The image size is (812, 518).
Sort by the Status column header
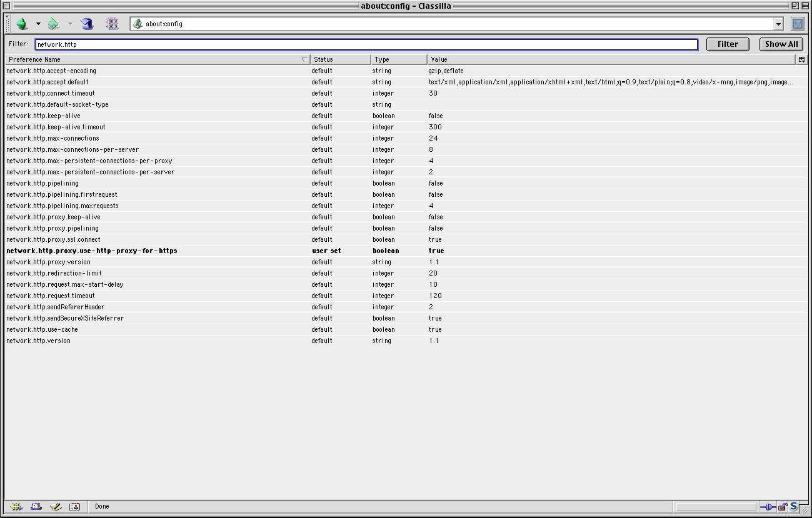341,59
